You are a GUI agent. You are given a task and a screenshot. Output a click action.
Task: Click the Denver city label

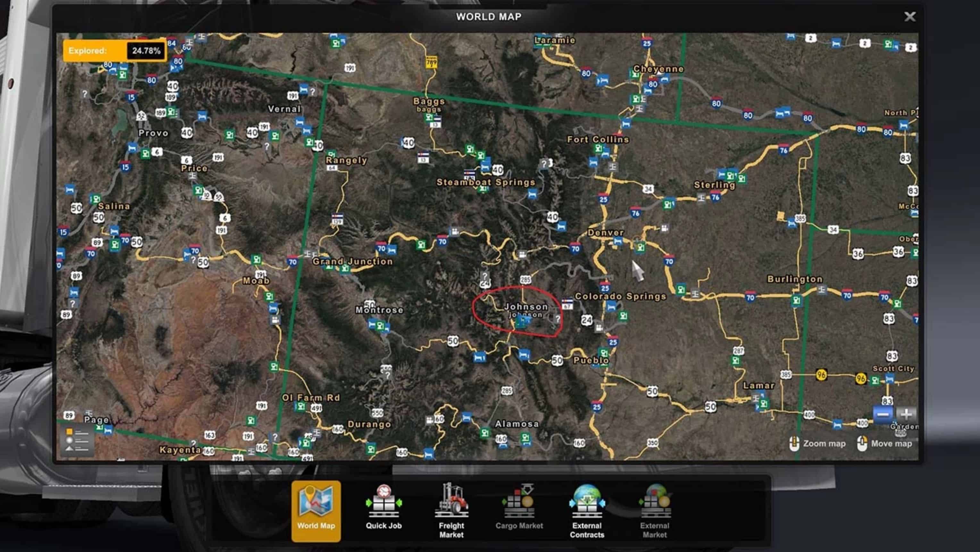pos(605,232)
